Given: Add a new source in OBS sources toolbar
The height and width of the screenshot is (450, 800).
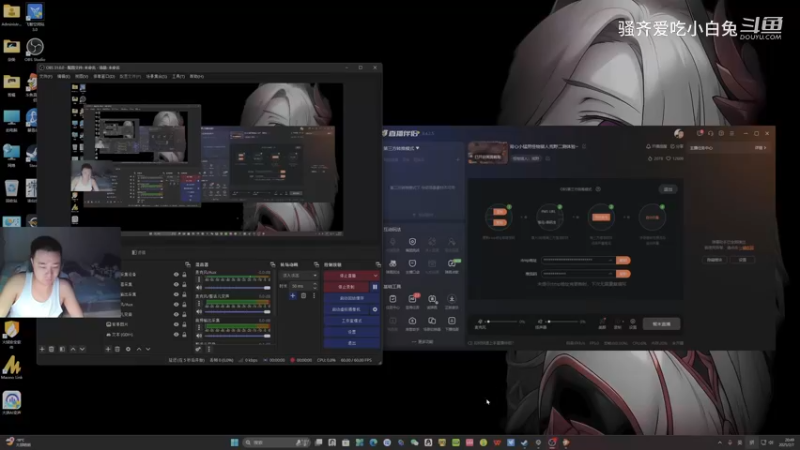Looking at the screenshot, I should click(x=108, y=349).
